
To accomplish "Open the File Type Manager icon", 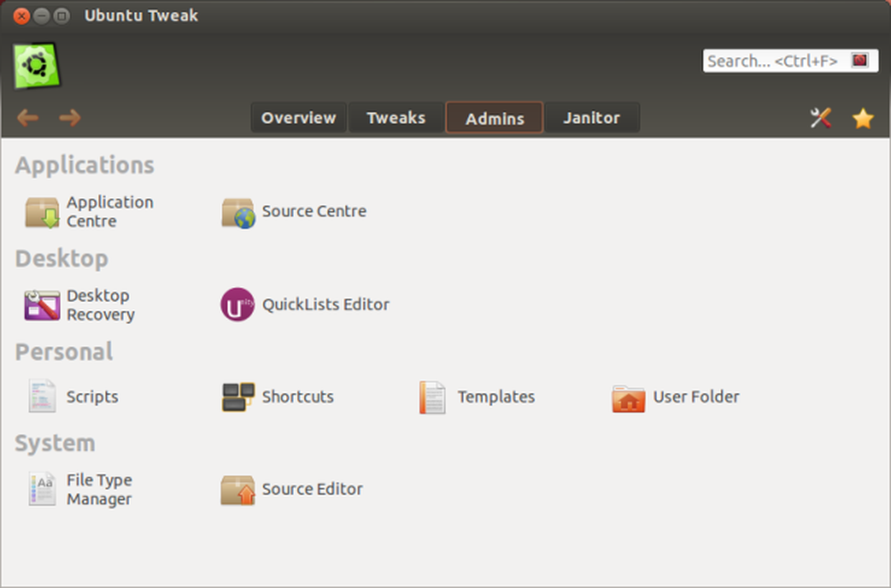I will [x=42, y=489].
